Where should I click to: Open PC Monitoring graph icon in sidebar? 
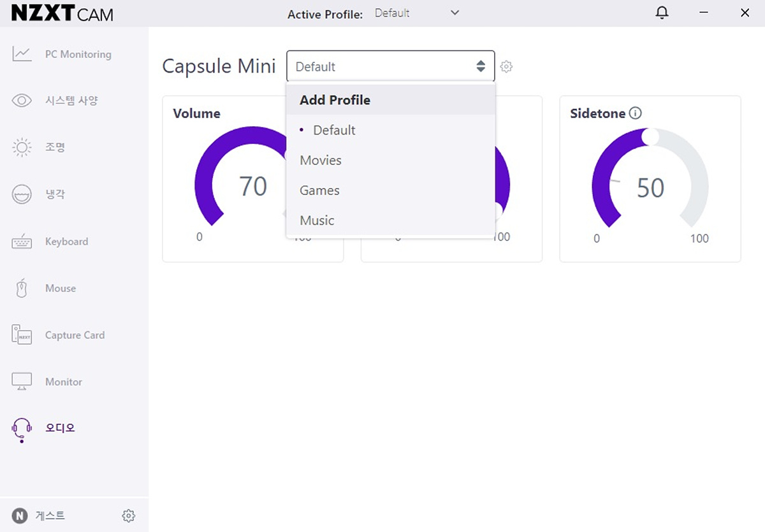point(22,54)
